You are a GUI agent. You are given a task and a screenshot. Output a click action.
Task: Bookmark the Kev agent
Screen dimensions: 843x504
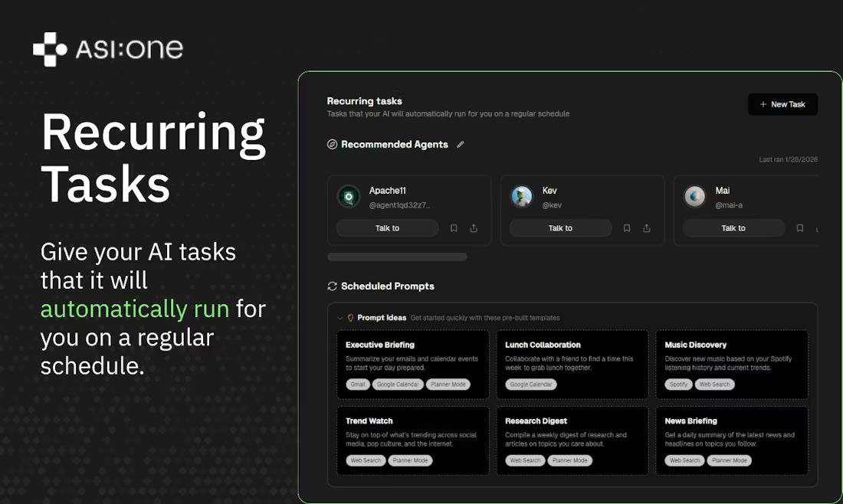click(627, 228)
